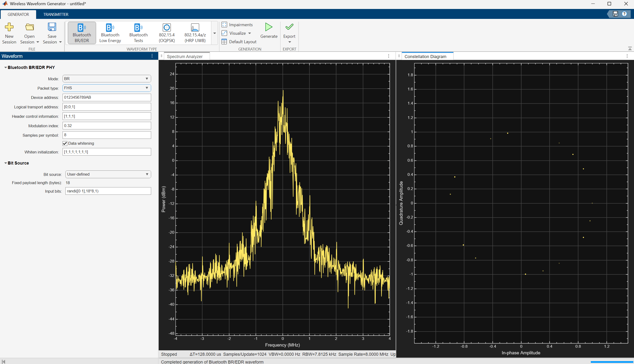Collapse the toolstrip using the top-right arrow
634x364 pixels.
click(630, 48)
